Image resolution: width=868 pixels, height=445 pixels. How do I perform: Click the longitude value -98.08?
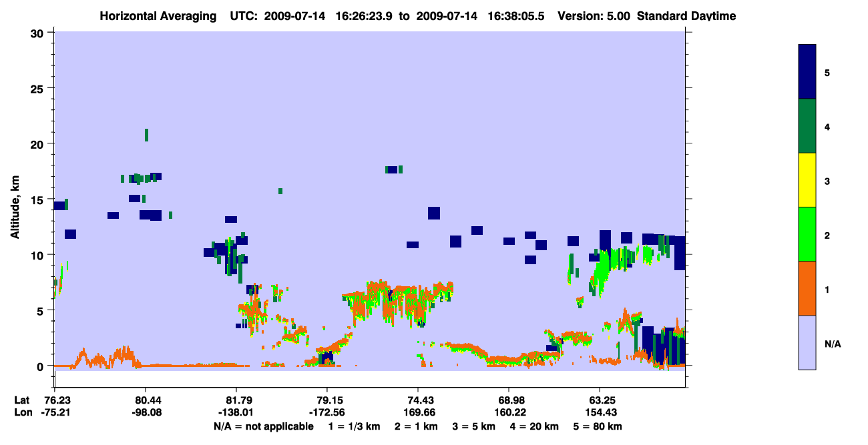click(146, 412)
